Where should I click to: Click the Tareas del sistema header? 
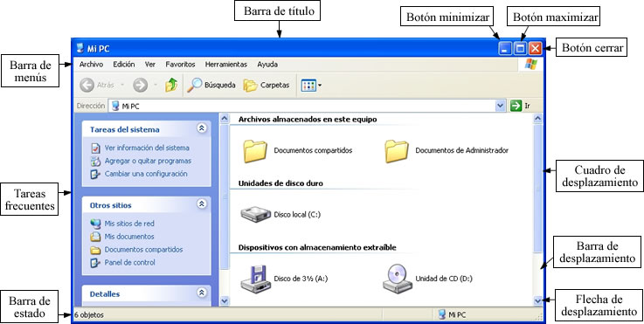pyautogui.click(x=146, y=128)
